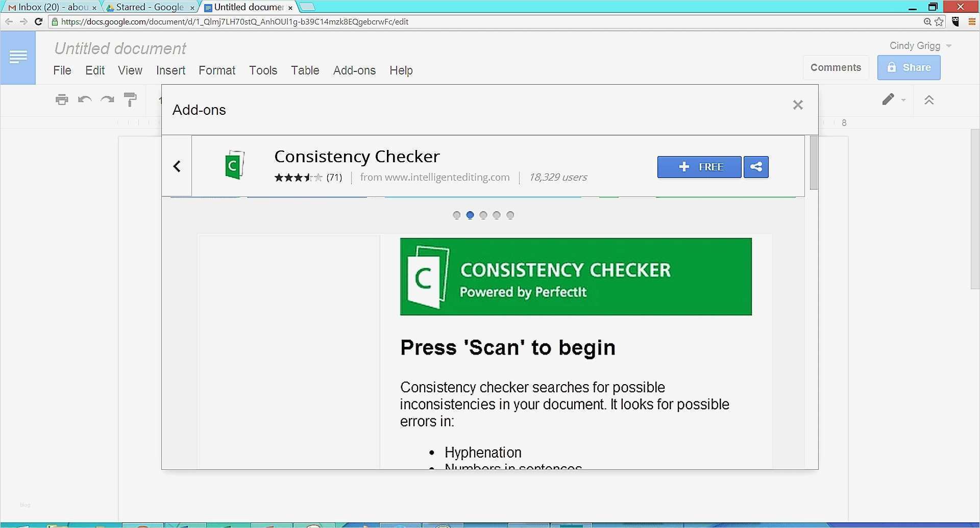Click the page vertical scrollbar thumb
Viewport: 980px width, 528px height.
click(x=975, y=209)
